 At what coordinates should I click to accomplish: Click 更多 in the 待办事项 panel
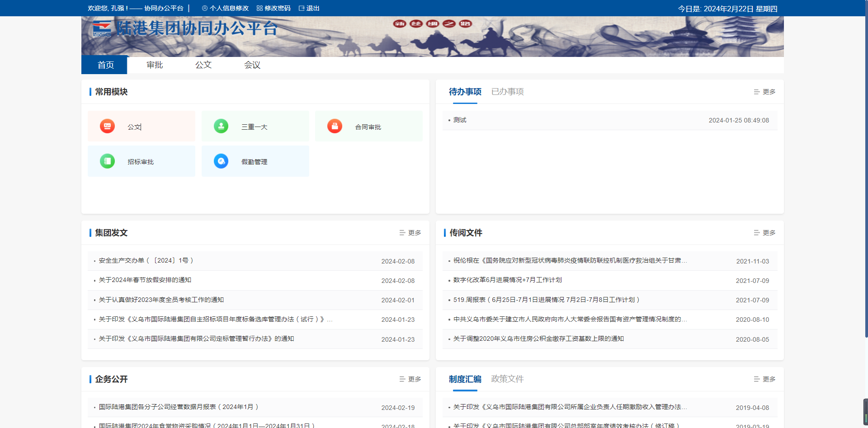[769, 92]
